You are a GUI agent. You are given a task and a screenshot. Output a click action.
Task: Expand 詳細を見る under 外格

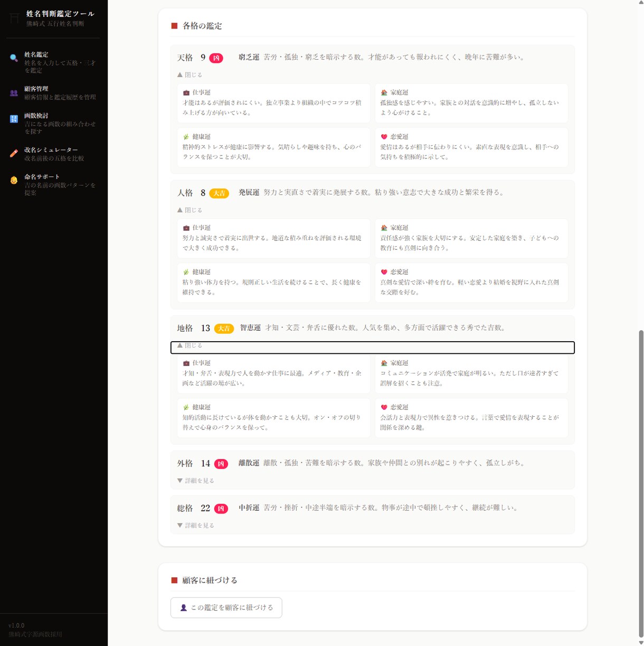(x=196, y=481)
